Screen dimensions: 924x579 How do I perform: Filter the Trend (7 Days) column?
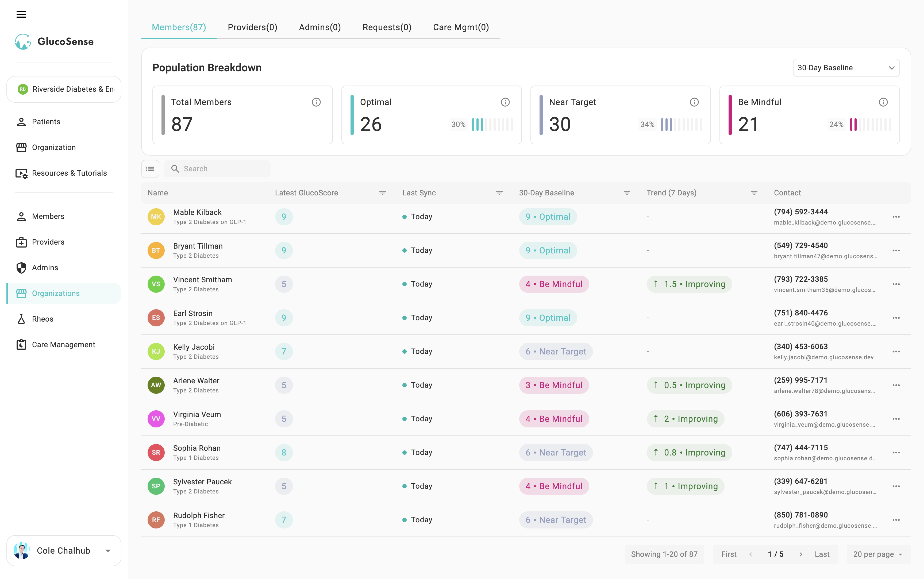pyautogui.click(x=754, y=193)
